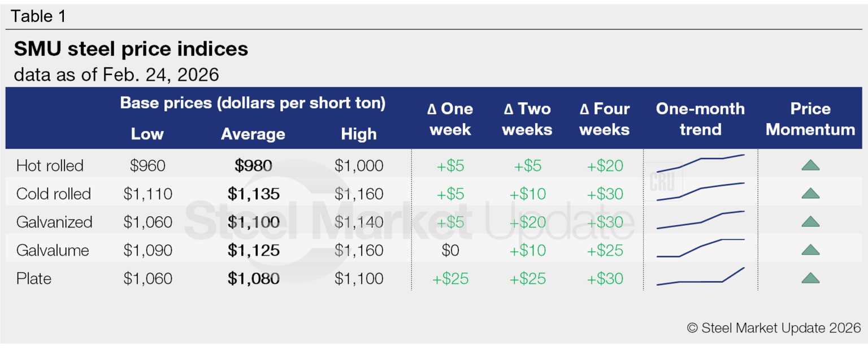Click the Steel Market Update copyright text
Viewport: 868px width, 350px height.
tap(774, 328)
